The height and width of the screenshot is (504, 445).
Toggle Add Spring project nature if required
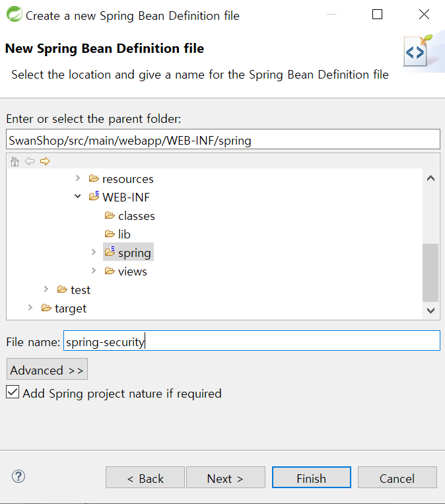click(x=13, y=392)
